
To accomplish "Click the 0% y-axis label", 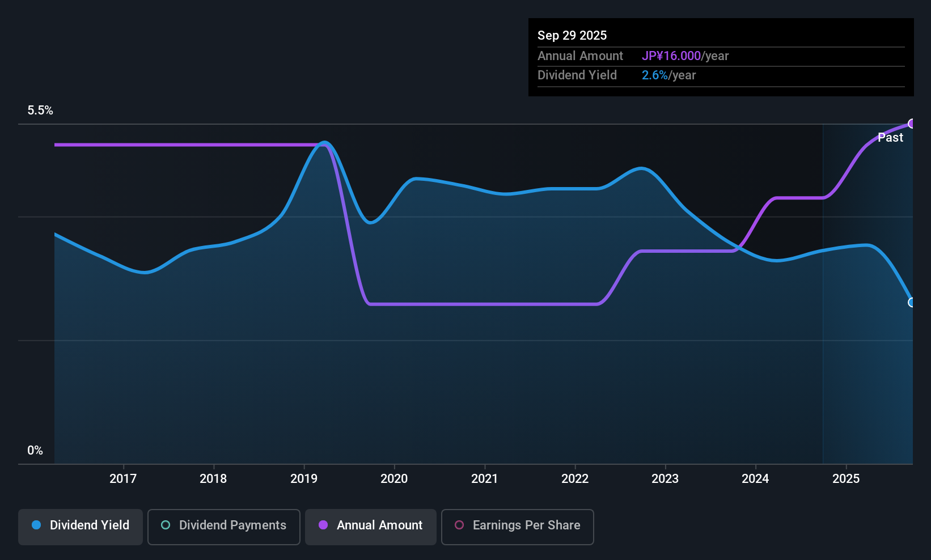I will click(x=35, y=451).
